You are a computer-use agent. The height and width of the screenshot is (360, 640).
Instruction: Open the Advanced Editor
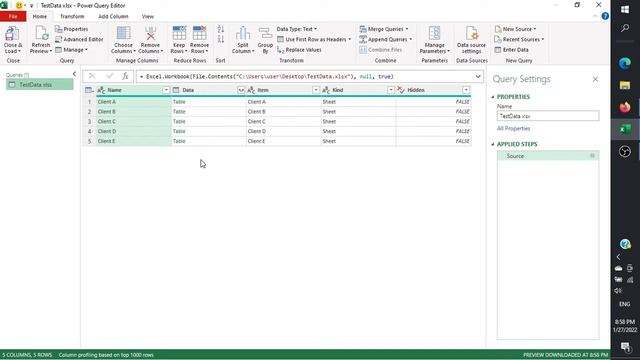79,39
